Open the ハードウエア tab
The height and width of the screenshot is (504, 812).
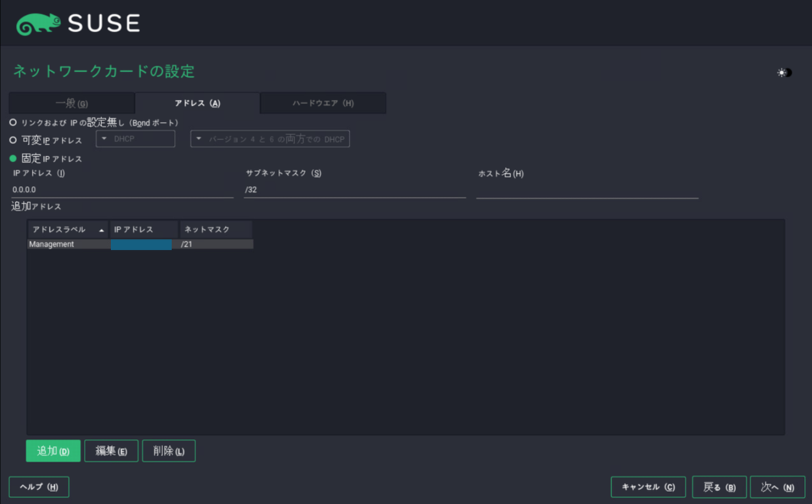pos(322,103)
